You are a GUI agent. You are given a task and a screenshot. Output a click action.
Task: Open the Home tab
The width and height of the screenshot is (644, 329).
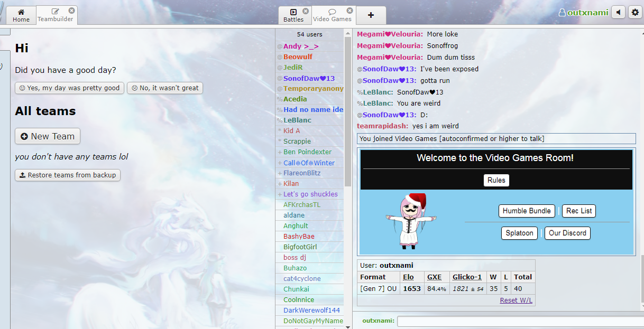point(21,15)
